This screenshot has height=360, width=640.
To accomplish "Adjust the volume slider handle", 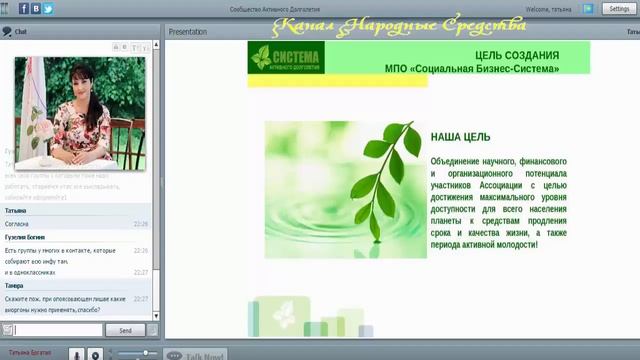I will coord(145,353).
